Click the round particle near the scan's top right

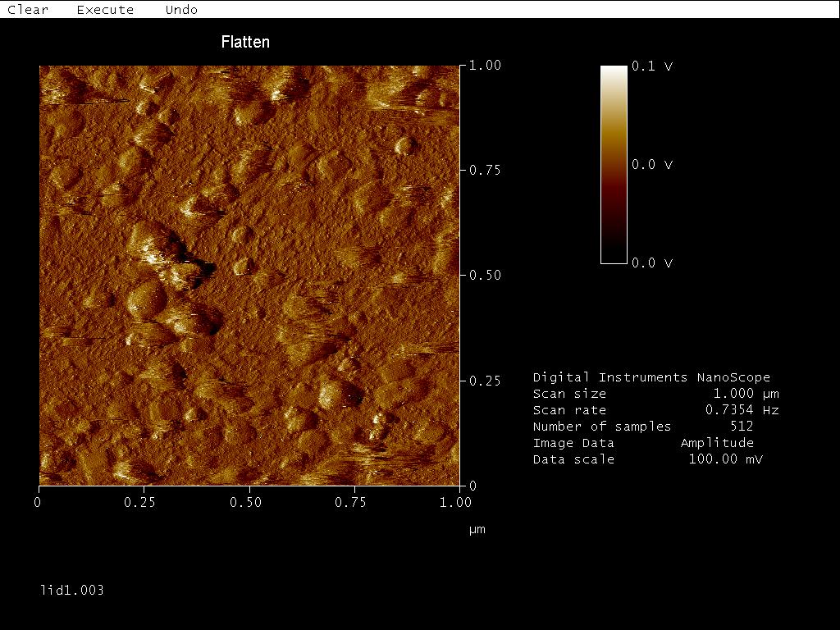coord(404,147)
